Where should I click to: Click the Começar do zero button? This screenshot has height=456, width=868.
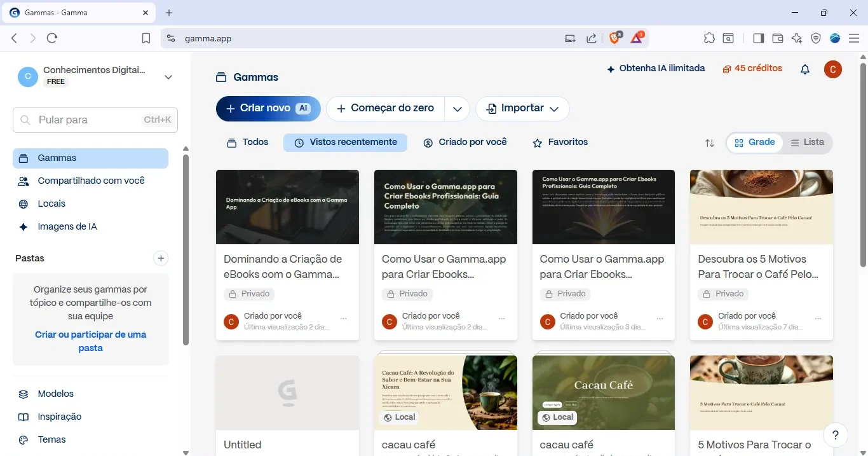[386, 109]
